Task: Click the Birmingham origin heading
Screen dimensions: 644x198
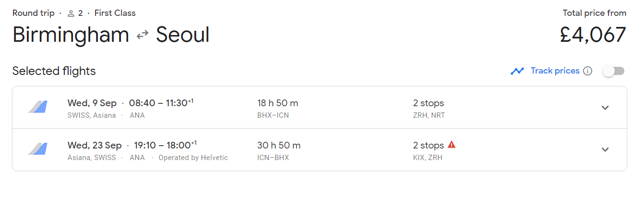Action: pyautogui.click(x=71, y=35)
